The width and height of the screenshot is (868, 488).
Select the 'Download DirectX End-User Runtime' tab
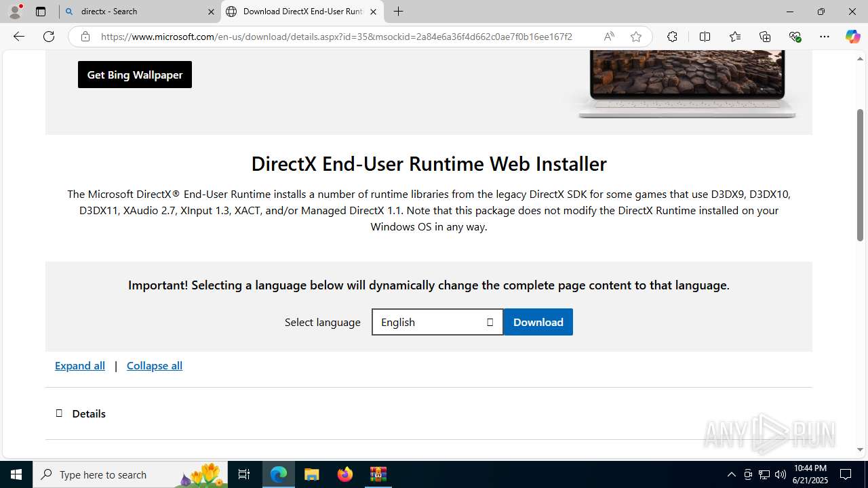click(x=302, y=12)
